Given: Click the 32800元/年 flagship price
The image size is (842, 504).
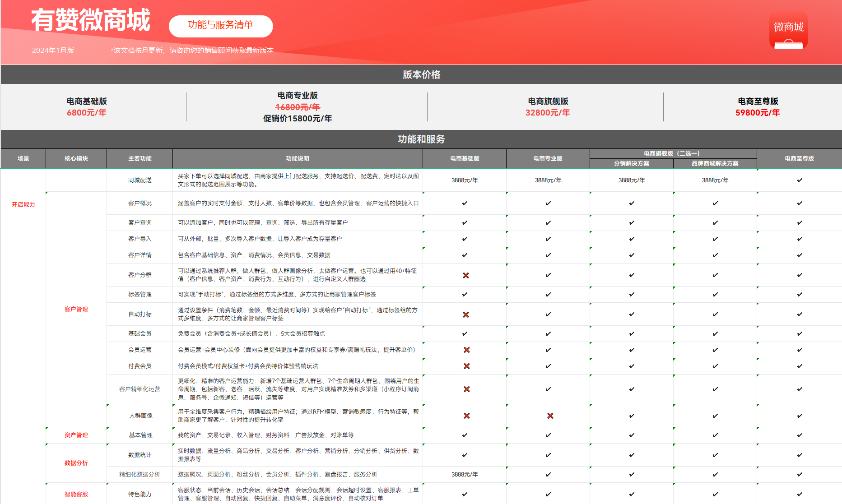Looking at the screenshot, I should pos(548,113).
